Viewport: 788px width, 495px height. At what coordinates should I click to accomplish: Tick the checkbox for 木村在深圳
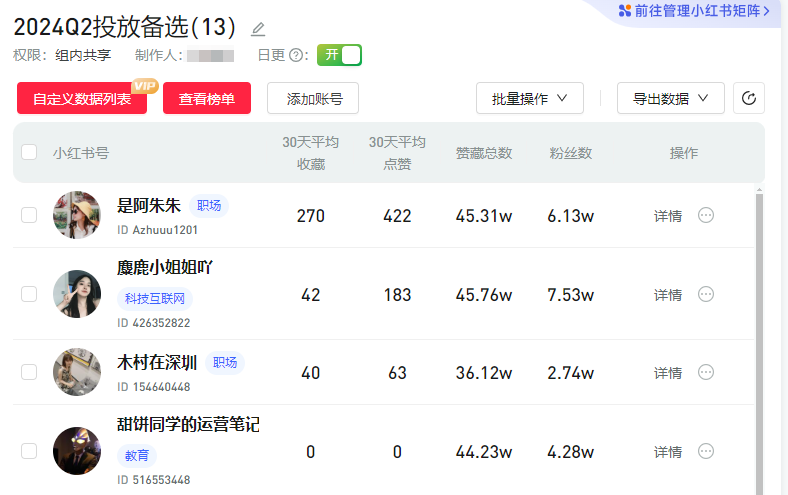[30, 372]
